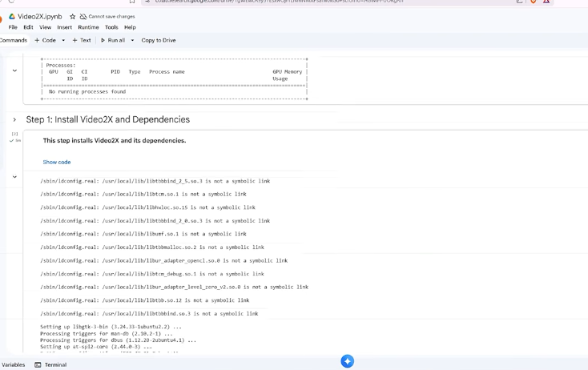
Task: Open the Terminal label at bottom
Action: coord(55,364)
